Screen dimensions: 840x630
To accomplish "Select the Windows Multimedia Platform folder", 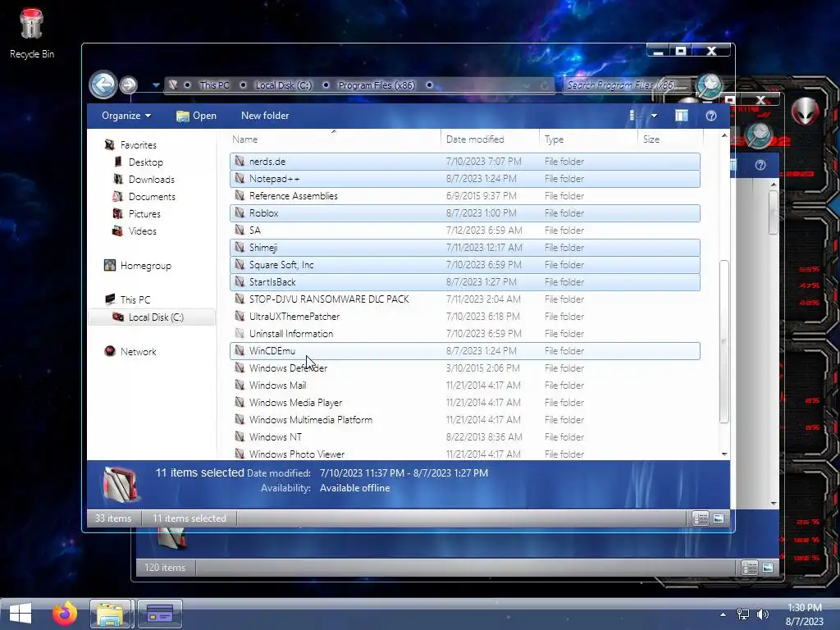I will pyautogui.click(x=464, y=419).
